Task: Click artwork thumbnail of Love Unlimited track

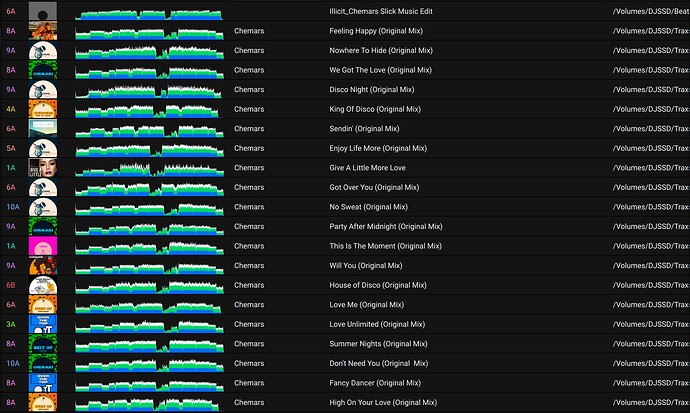Action: pyautogui.click(x=42, y=324)
